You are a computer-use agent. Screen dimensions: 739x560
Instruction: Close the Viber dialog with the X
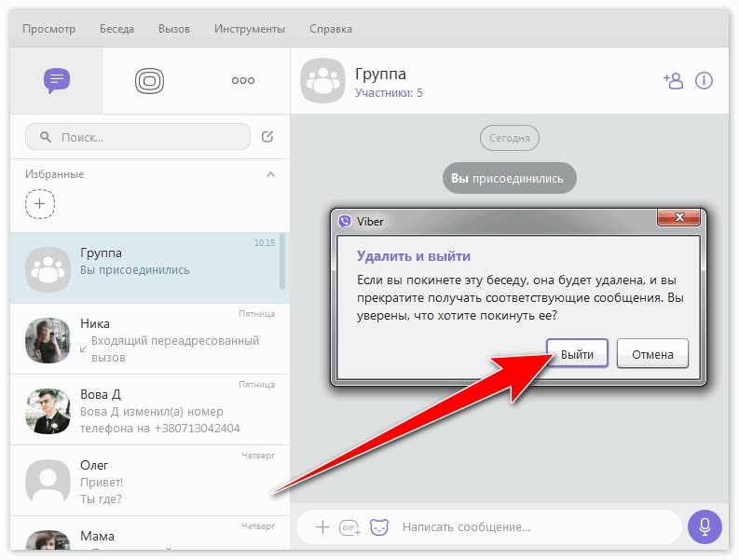click(x=678, y=217)
